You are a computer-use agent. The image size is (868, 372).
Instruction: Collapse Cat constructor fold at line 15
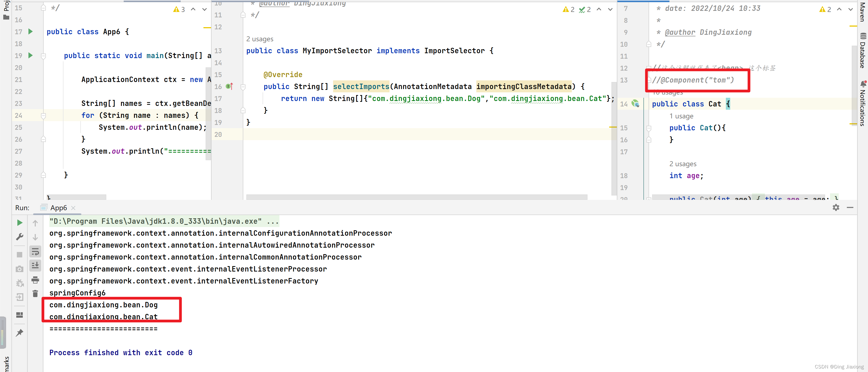649,128
